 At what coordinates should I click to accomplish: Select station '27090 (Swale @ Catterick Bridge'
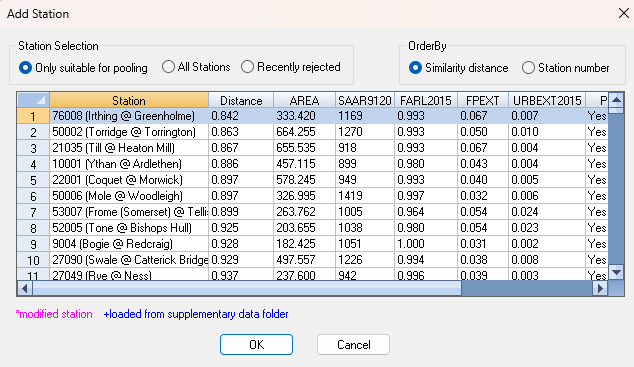click(x=129, y=259)
